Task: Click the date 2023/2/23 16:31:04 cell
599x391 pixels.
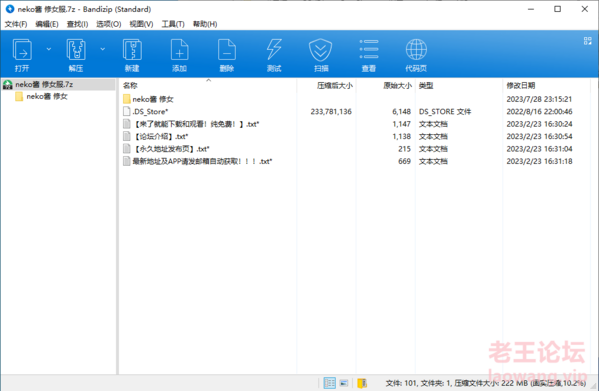Action: click(539, 149)
